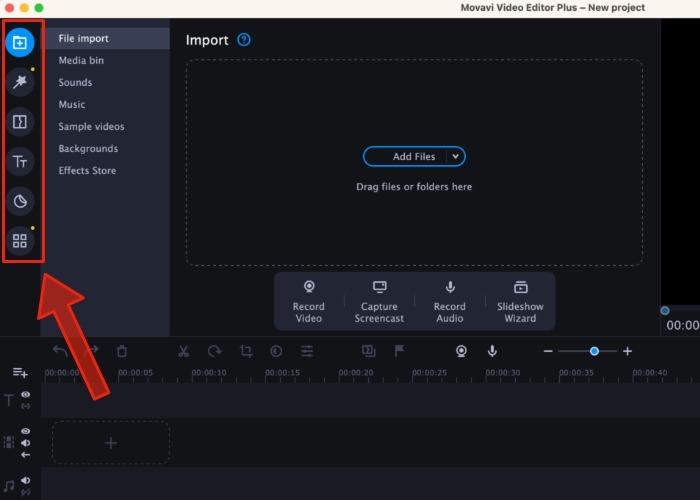The height and width of the screenshot is (500, 700).
Task: Click the empty video track plus placeholder
Action: [111, 443]
